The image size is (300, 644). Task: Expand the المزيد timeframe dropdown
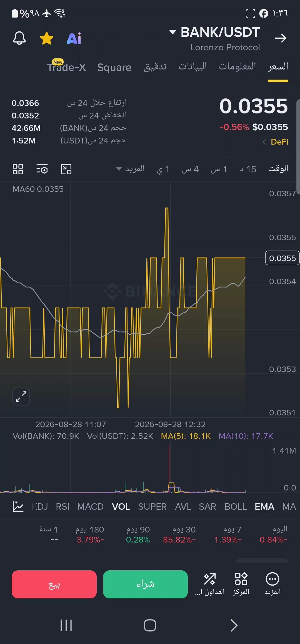click(131, 169)
